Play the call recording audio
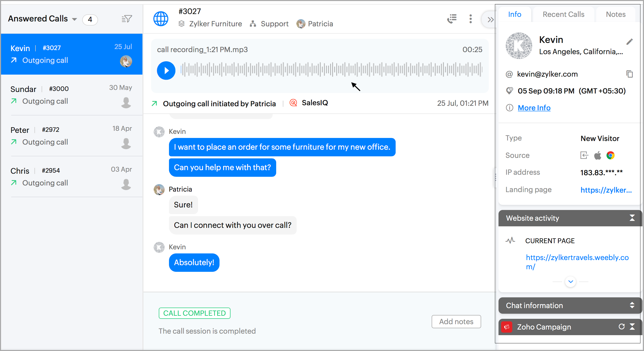Viewport: 644px width, 351px height. pos(166,71)
